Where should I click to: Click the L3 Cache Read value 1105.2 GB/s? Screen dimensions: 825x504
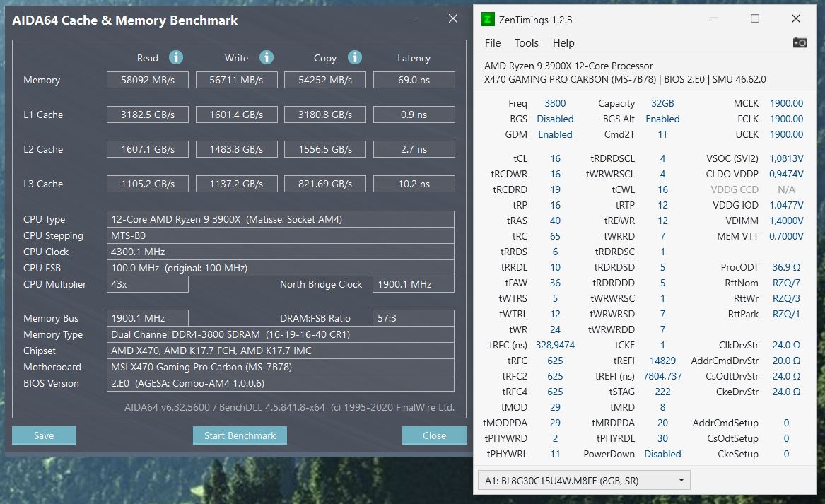[x=147, y=184]
